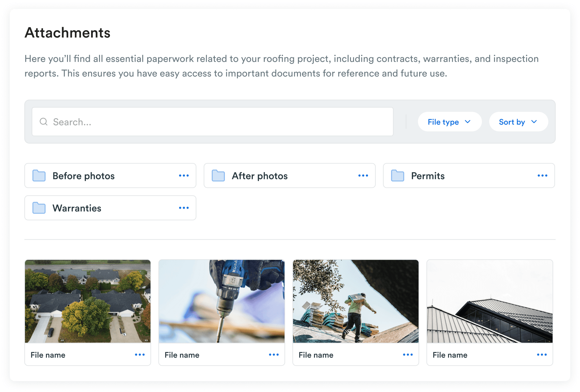The height and width of the screenshot is (392, 580).
Task: Click the magnifier icon in search box
Action: 44,122
